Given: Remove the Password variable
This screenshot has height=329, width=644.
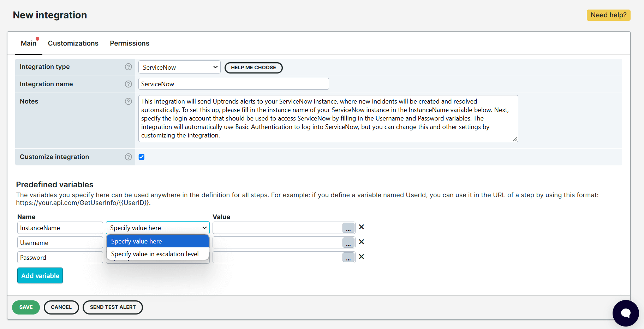Looking at the screenshot, I should pos(362,257).
